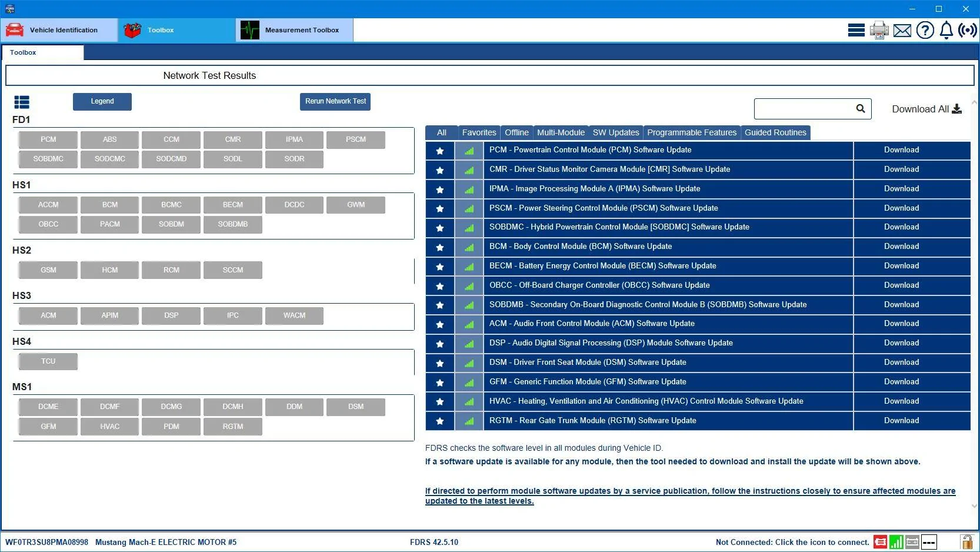Star the BECM Software Update row

[x=439, y=267]
